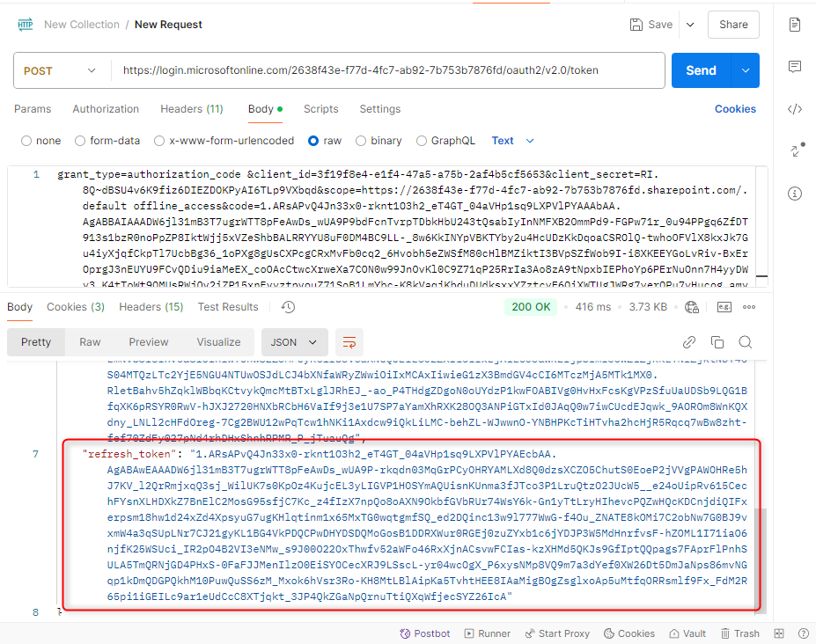Switch to the response Body tab
816x644 pixels.
[x=19, y=307]
